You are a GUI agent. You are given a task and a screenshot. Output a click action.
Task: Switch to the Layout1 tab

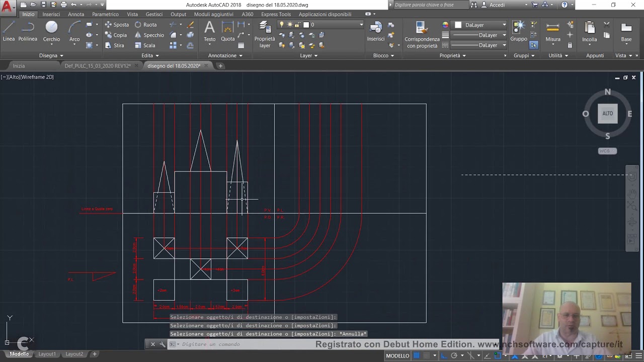tap(47, 354)
